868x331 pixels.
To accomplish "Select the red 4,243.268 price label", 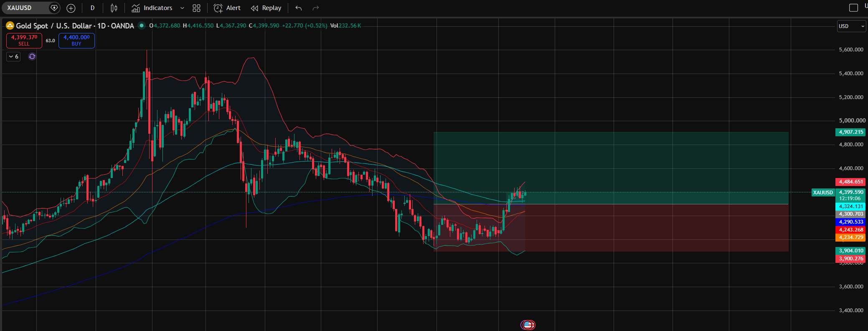I will [x=851, y=230].
